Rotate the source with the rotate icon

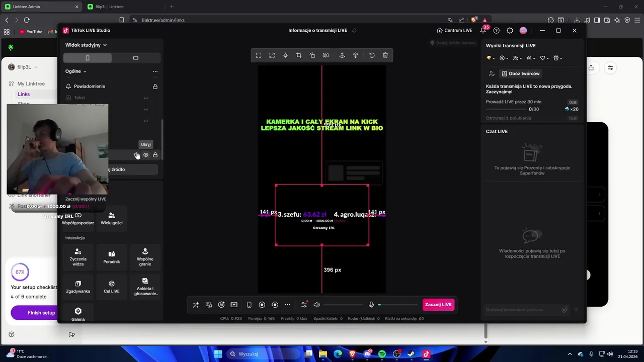312,55
